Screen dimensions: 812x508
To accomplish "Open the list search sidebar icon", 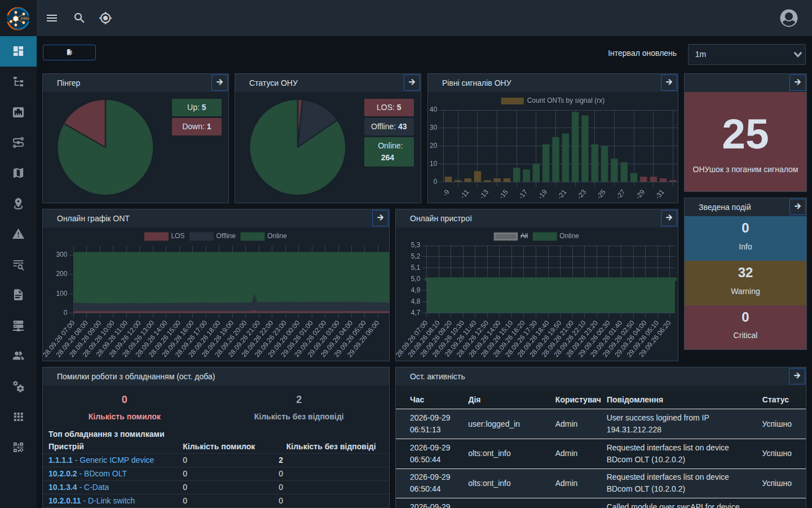I will (18, 265).
